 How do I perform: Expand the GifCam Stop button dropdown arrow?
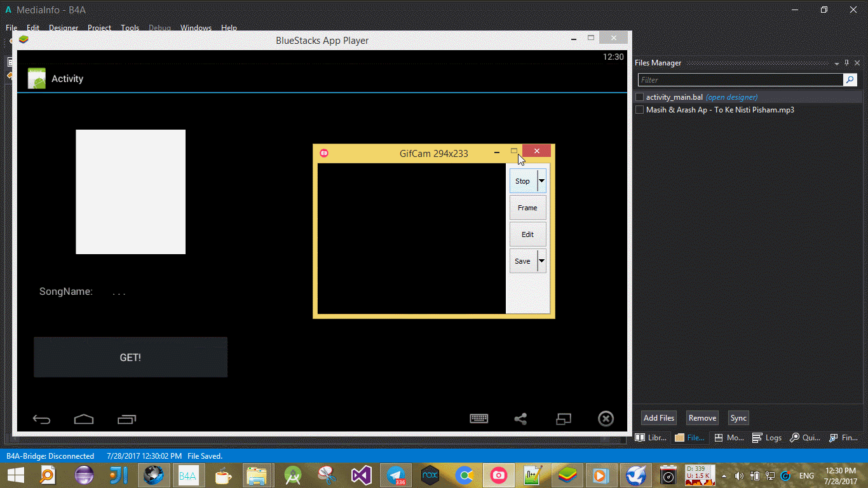point(541,181)
